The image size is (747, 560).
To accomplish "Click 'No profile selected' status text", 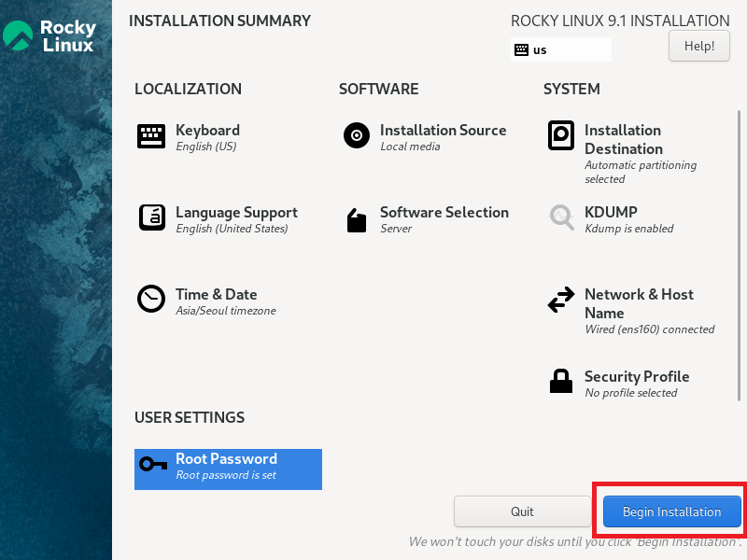I will point(631,392).
